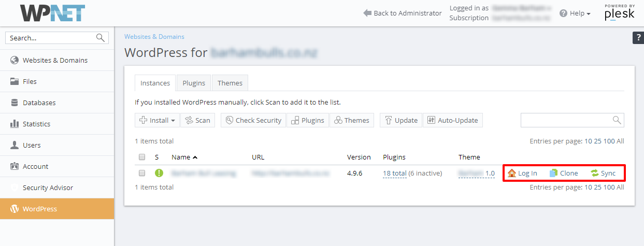The image size is (644, 246).
Task: Open the Install dropdown
Action: (157, 120)
